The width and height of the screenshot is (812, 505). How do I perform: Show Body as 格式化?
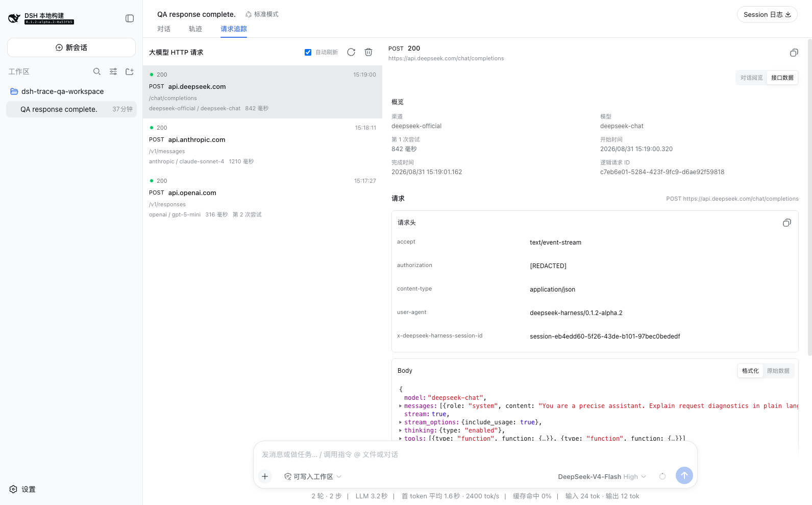(x=750, y=371)
